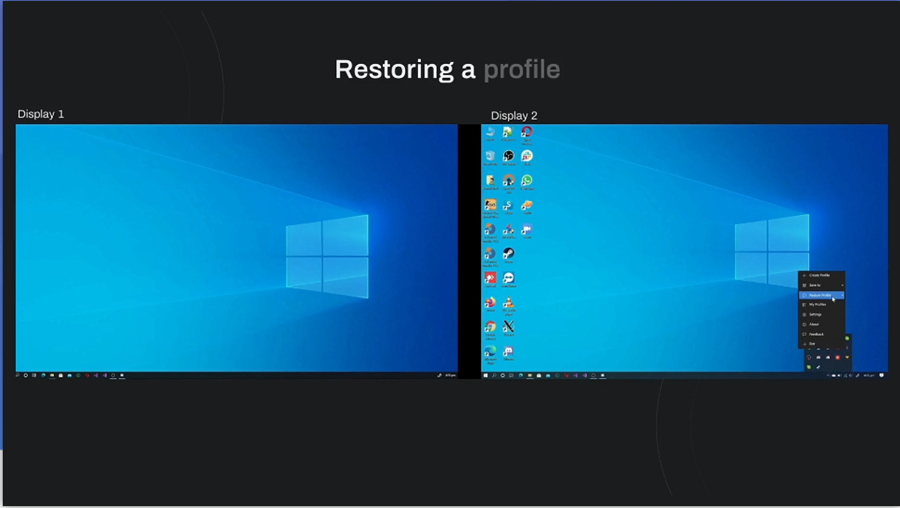Choose Restore Profile in the tray menu
This screenshot has width=900, height=508.
pyautogui.click(x=821, y=295)
